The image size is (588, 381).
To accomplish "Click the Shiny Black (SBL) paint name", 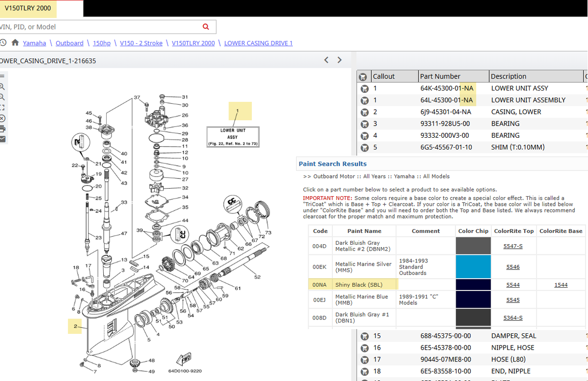I will click(359, 285).
